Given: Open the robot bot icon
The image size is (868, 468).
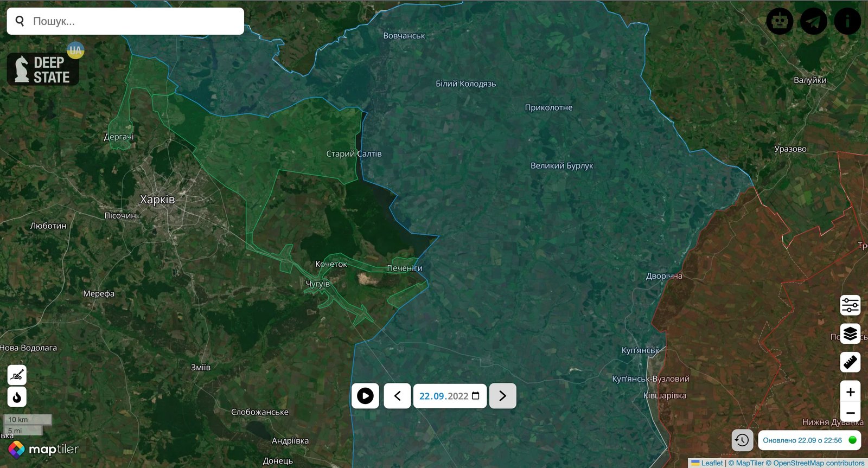Looking at the screenshot, I should pyautogui.click(x=780, y=21).
